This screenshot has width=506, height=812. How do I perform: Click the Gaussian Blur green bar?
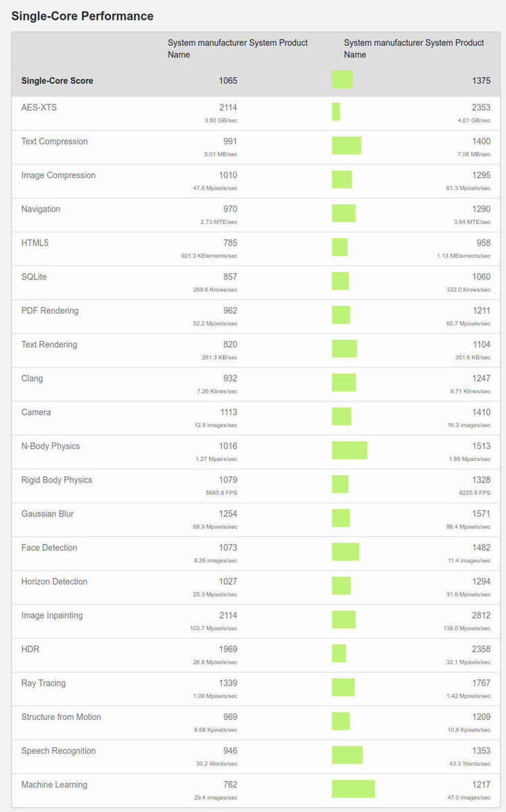pyautogui.click(x=341, y=518)
